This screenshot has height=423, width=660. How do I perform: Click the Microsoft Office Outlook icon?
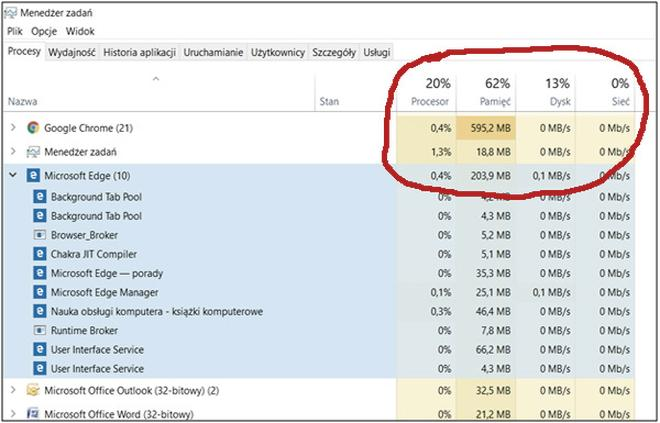tap(33, 390)
